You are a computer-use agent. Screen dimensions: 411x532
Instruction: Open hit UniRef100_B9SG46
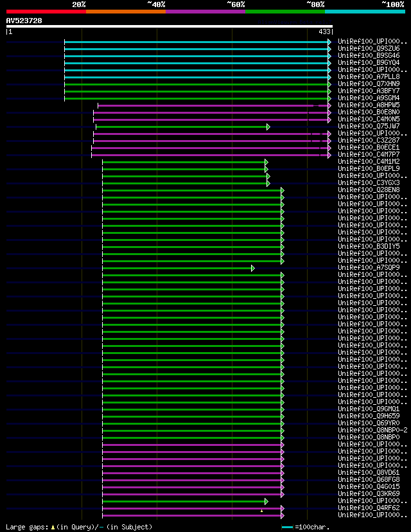tap(369, 56)
